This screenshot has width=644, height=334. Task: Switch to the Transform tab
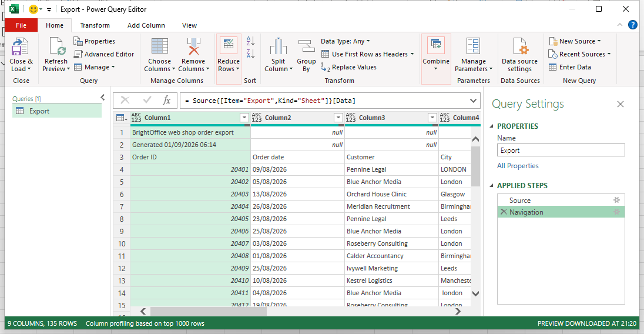(95, 25)
